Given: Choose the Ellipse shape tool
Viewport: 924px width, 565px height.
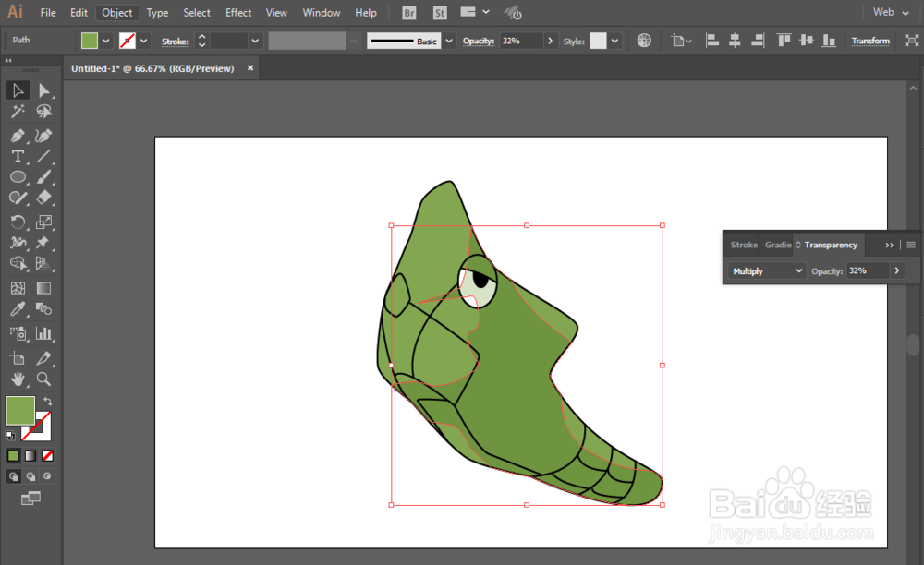Looking at the screenshot, I should (x=18, y=176).
